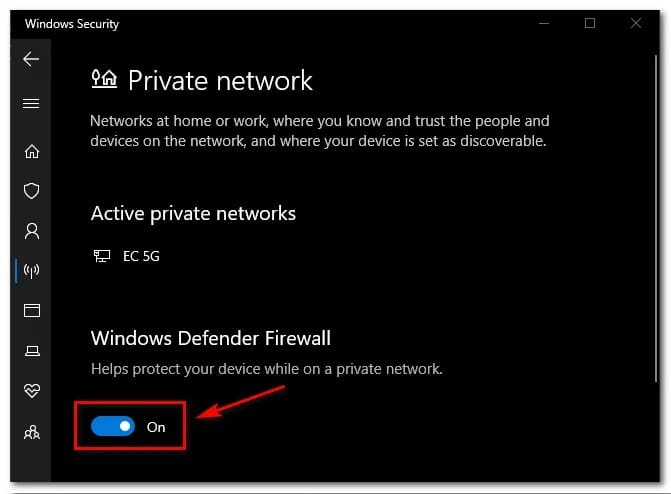Click the 'On' label beside the toggle
671x494 pixels.
[156, 427]
